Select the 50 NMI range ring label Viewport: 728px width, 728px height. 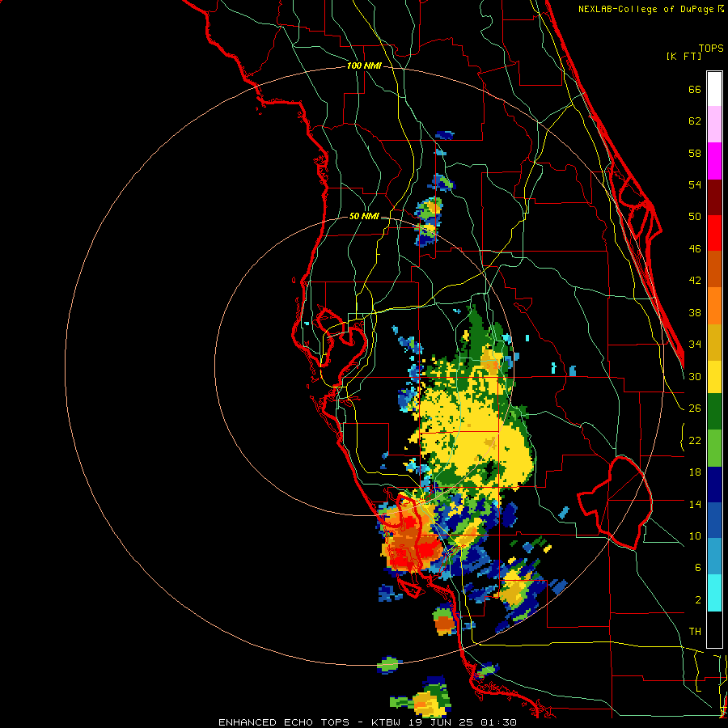(364, 216)
